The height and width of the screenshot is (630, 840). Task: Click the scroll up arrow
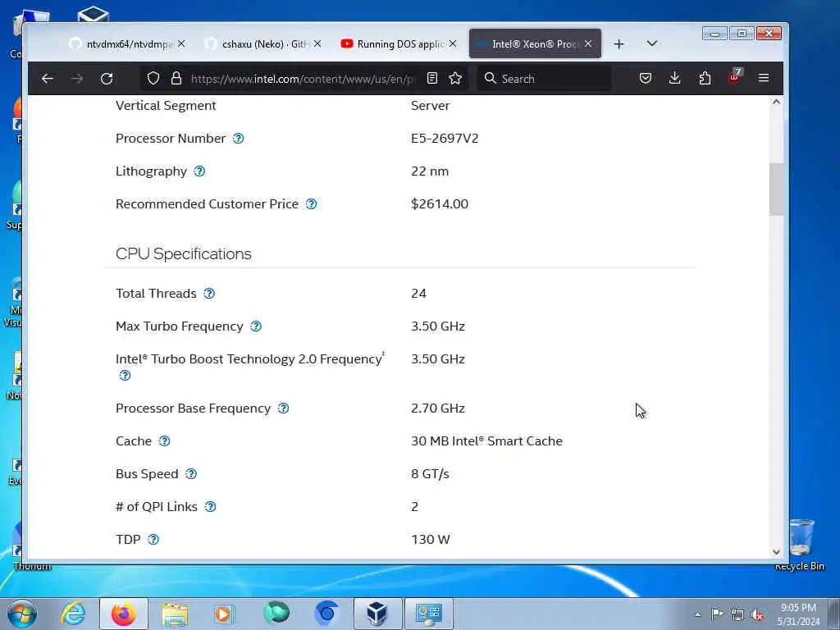point(776,102)
